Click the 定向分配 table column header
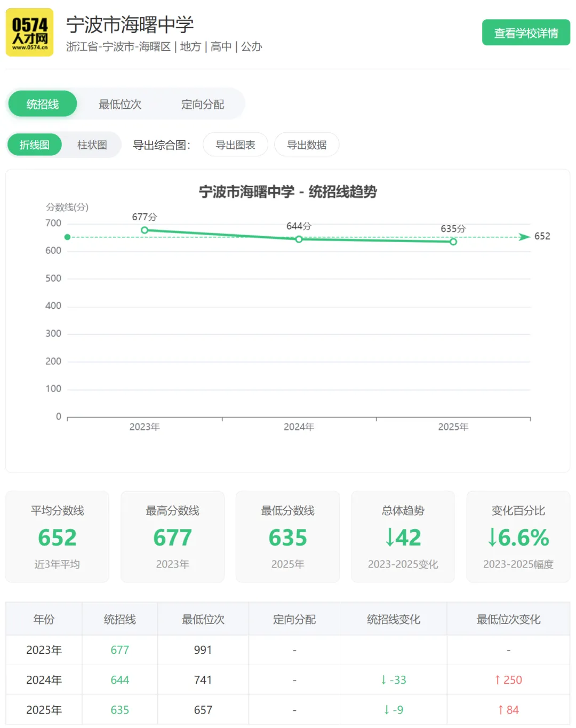This screenshot has height=728, width=576. [x=294, y=619]
